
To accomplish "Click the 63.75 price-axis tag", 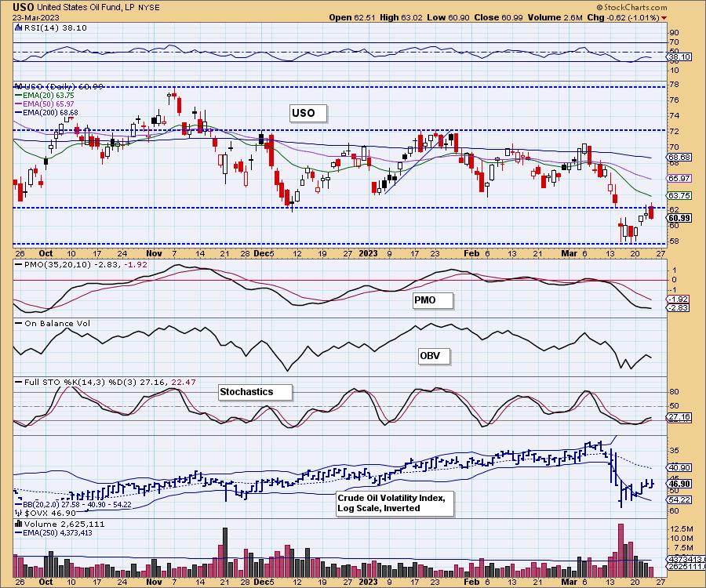I will tap(679, 196).
